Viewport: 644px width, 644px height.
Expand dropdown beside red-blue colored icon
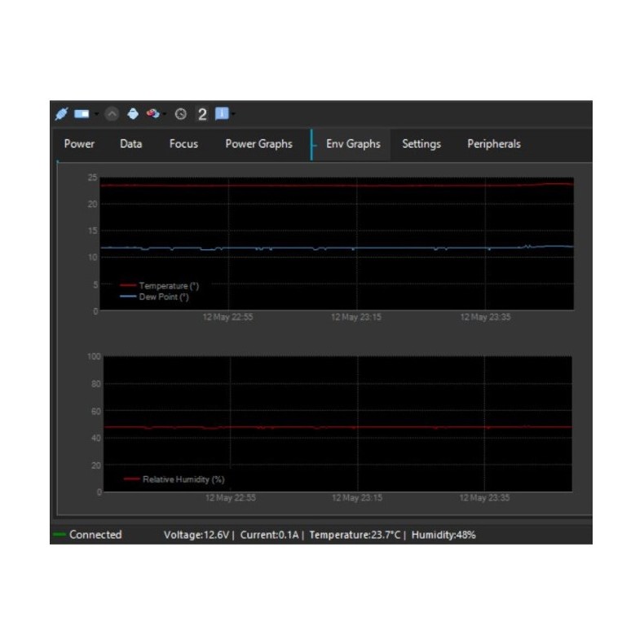[x=165, y=114]
